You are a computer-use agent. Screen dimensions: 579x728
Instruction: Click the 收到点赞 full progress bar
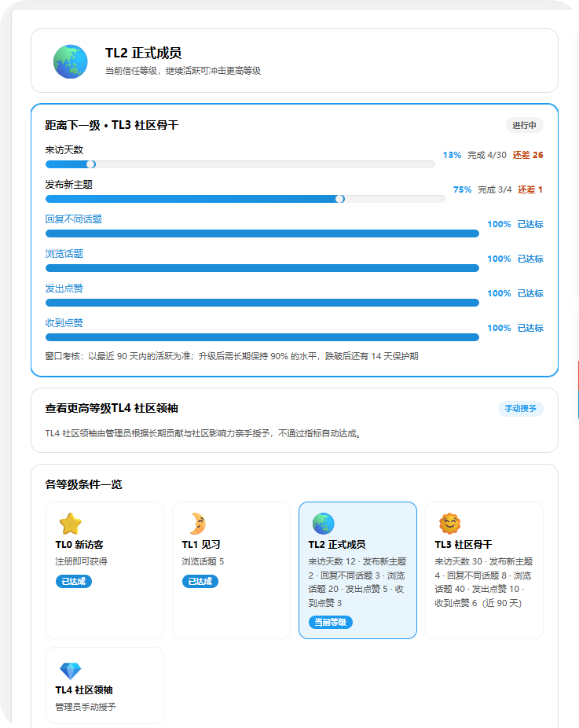pyautogui.click(x=262, y=337)
